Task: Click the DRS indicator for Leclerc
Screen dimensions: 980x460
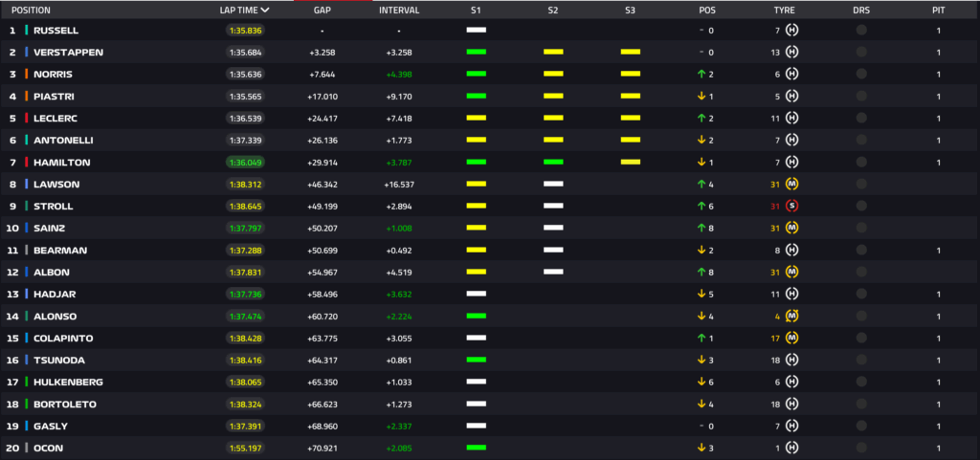Action: [x=861, y=119]
